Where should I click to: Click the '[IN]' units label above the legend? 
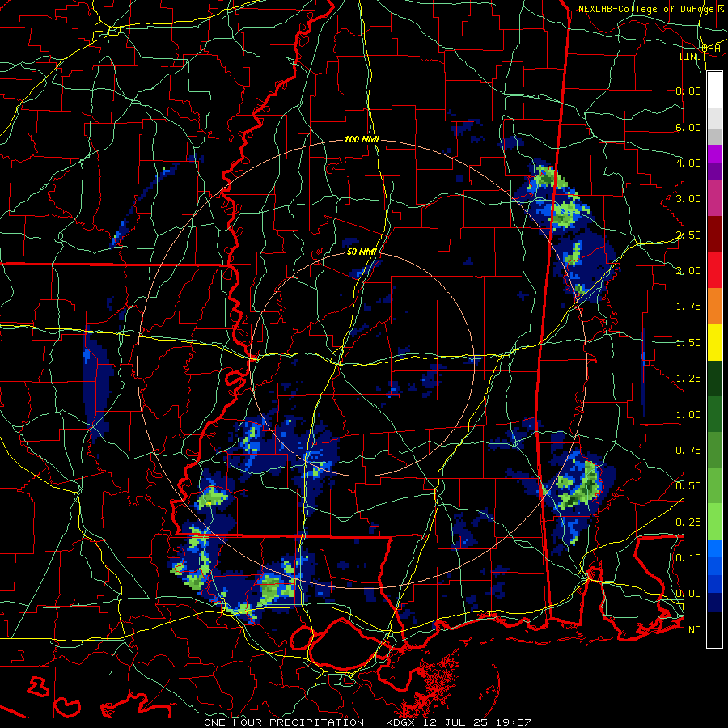(691, 56)
